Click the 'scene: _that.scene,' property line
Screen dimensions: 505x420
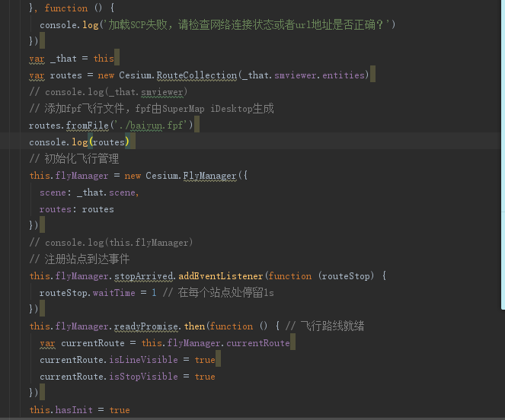pyautogui.click(x=89, y=192)
